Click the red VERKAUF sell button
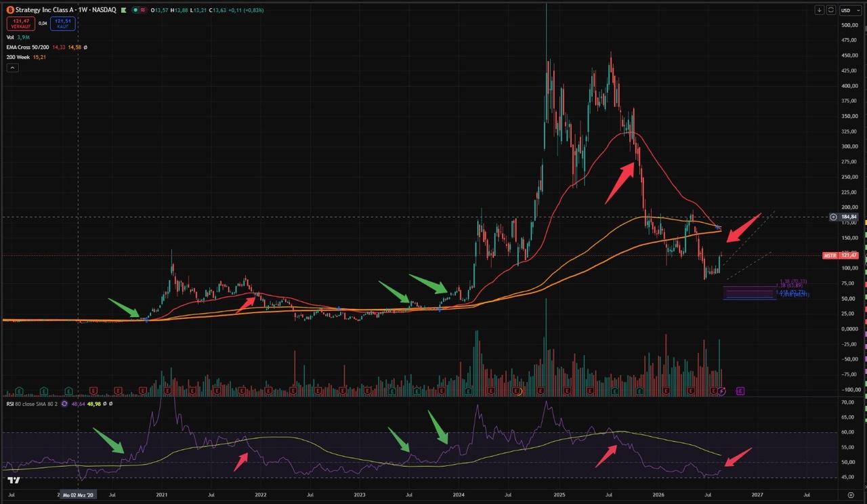 (20, 24)
